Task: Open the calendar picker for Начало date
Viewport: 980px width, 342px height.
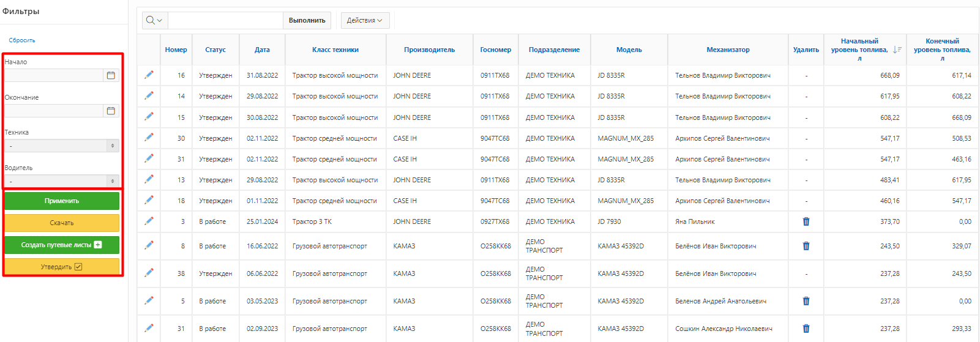Action: (111, 75)
